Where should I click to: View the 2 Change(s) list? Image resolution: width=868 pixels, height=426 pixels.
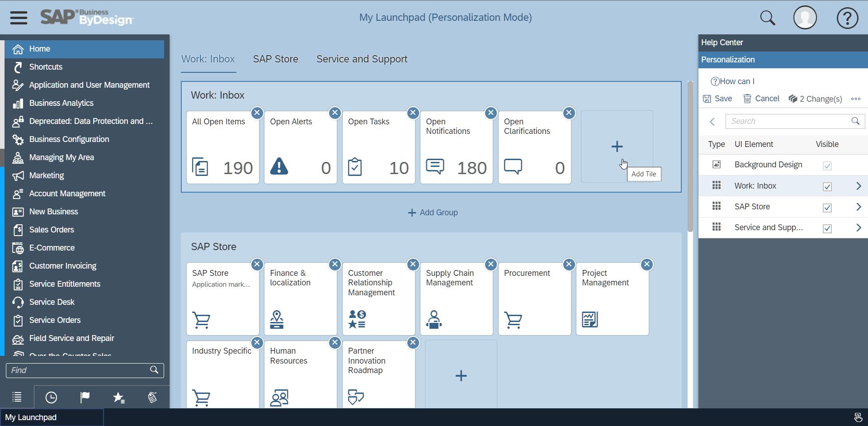click(815, 99)
